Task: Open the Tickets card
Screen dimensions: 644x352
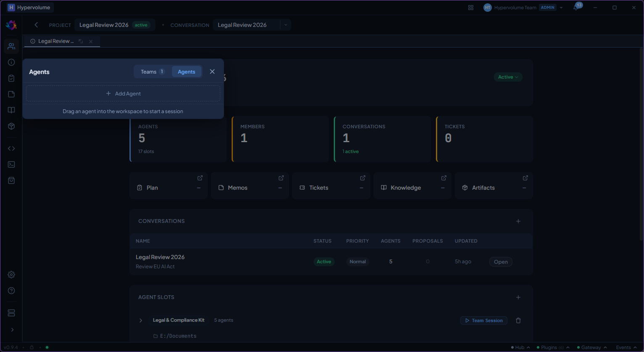Action: pos(331,185)
